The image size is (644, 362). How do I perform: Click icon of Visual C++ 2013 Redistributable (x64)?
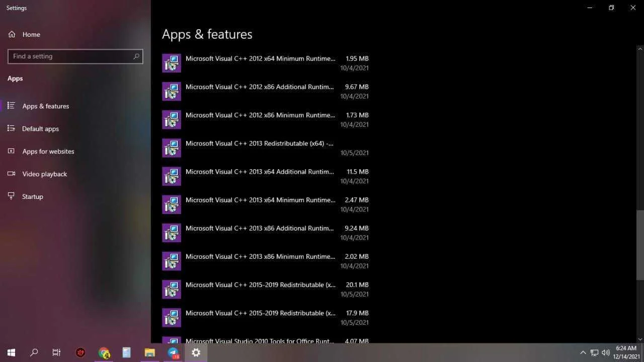(172, 148)
